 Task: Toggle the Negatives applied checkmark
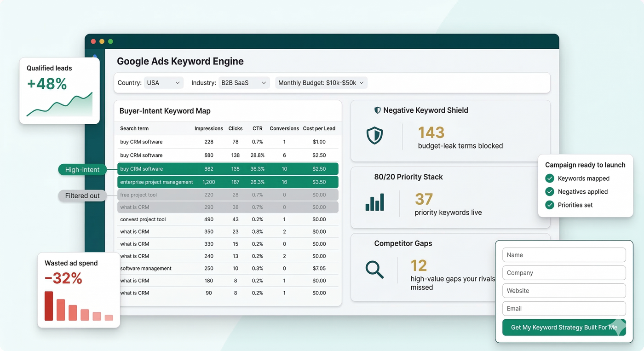(550, 191)
